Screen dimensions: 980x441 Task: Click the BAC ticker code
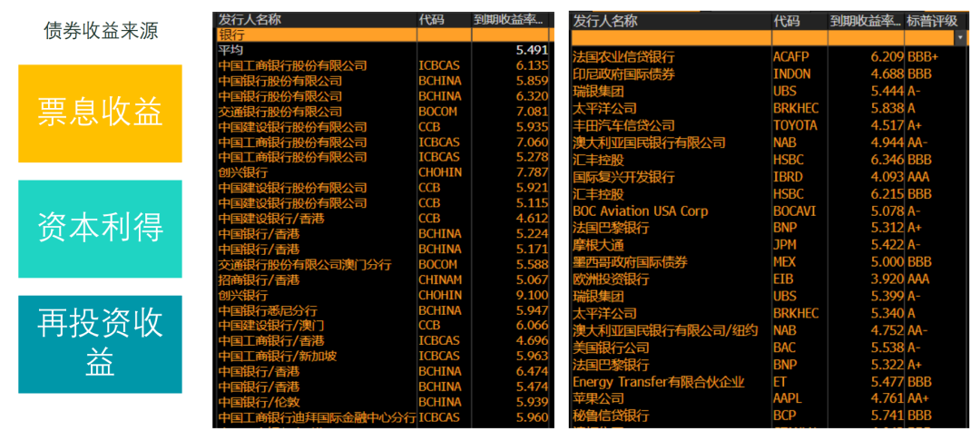[x=784, y=348]
